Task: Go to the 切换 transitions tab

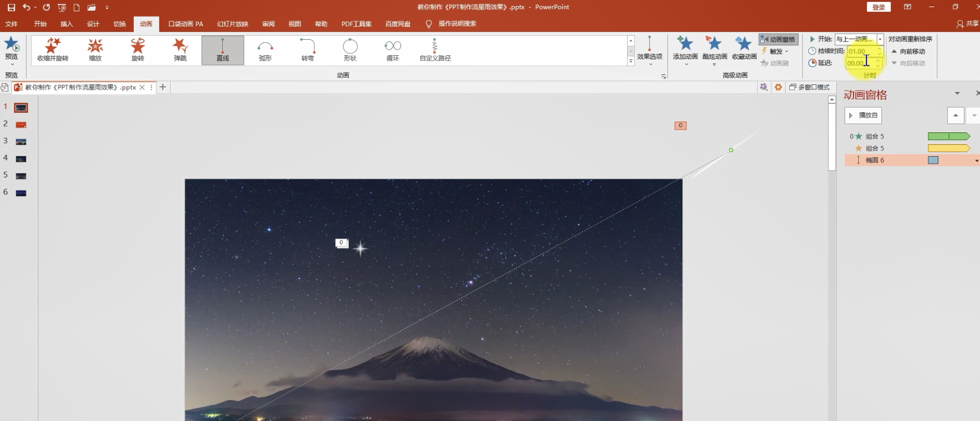Action: tap(120, 24)
